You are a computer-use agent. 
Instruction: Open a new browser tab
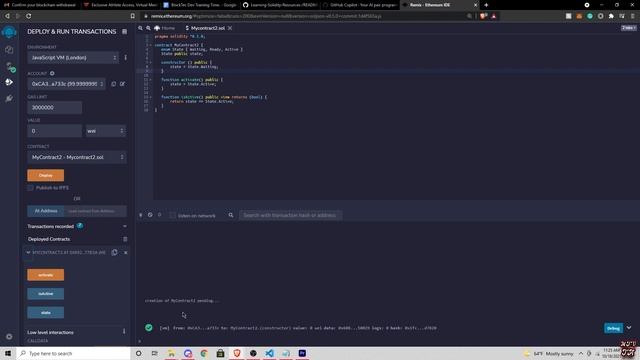coord(486,5)
